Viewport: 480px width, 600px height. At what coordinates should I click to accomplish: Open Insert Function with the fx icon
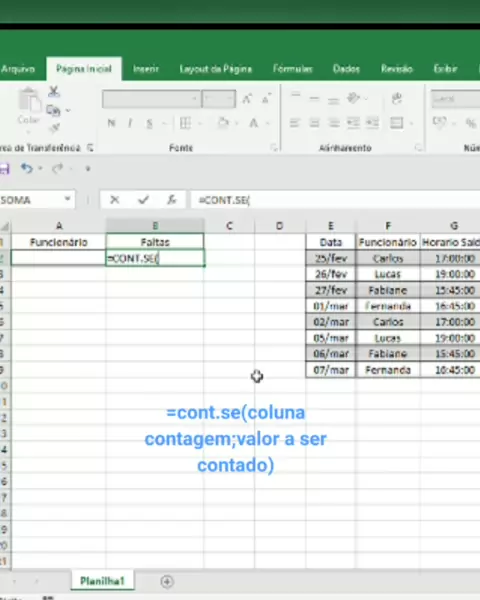coord(172,200)
